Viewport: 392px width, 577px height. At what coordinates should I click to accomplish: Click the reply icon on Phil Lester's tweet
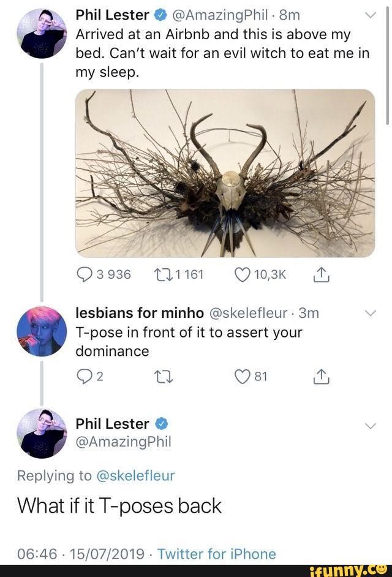point(86,274)
